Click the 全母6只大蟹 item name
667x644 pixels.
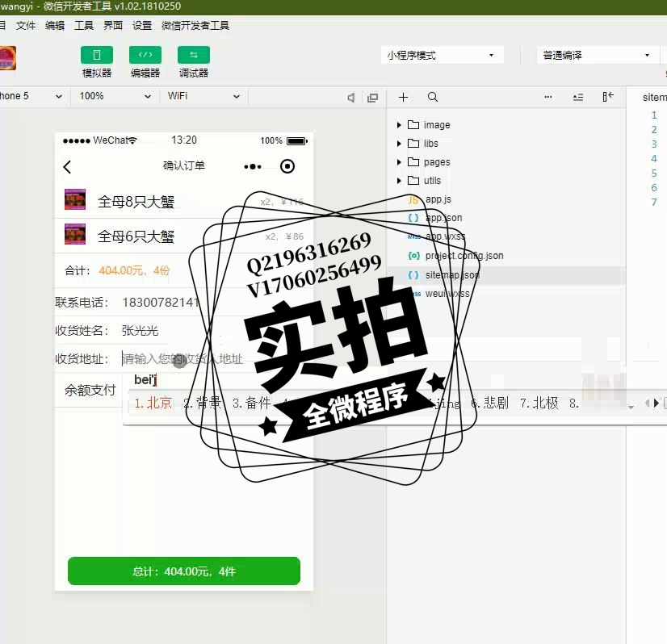[x=136, y=236]
